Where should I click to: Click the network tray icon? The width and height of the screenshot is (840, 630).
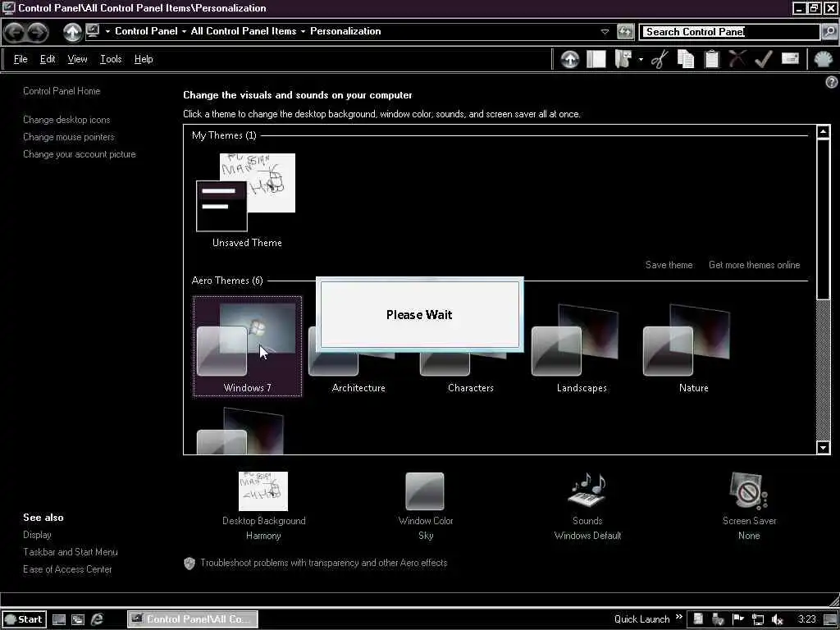click(757, 620)
